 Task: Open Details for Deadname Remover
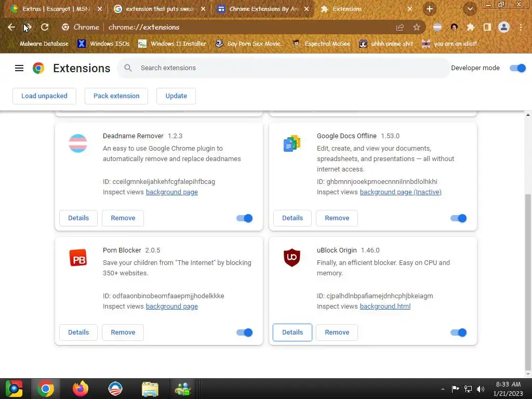(x=78, y=218)
